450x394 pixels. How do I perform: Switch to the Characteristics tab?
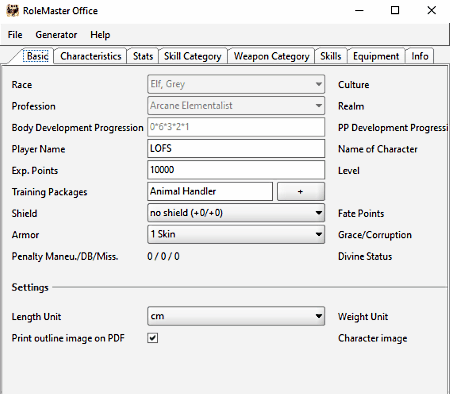(91, 56)
